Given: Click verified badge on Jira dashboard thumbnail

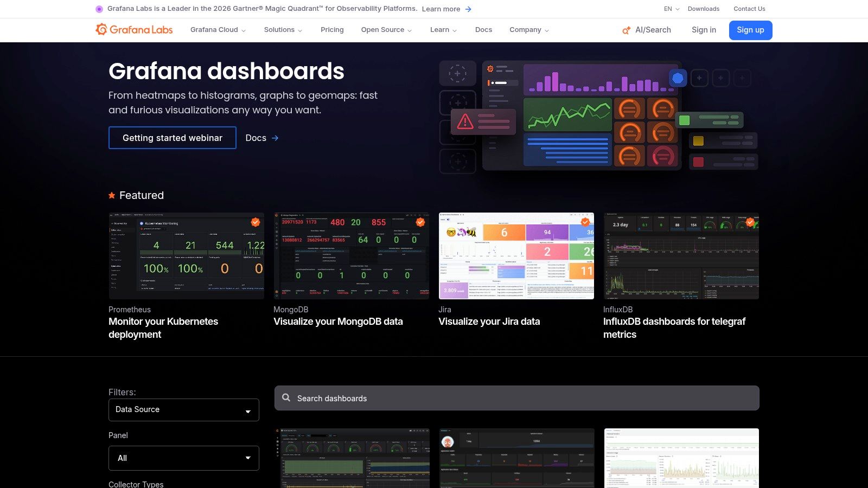Looking at the screenshot, I should (585, 222).
